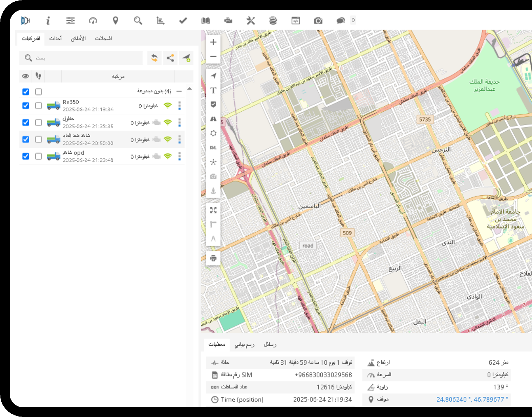
Task: Open three-dot menu for شاهد opd vehicle
Action: click(180, 156)
